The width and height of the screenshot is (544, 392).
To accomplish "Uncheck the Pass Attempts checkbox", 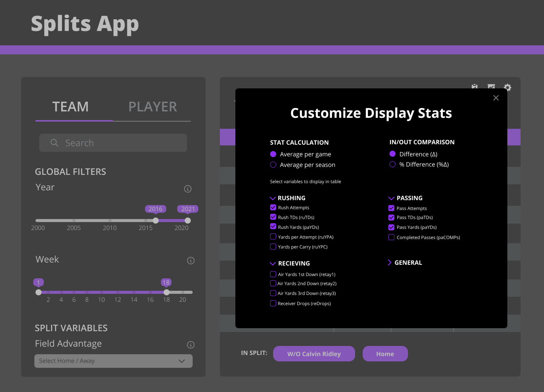I will [x=391, y=208].
